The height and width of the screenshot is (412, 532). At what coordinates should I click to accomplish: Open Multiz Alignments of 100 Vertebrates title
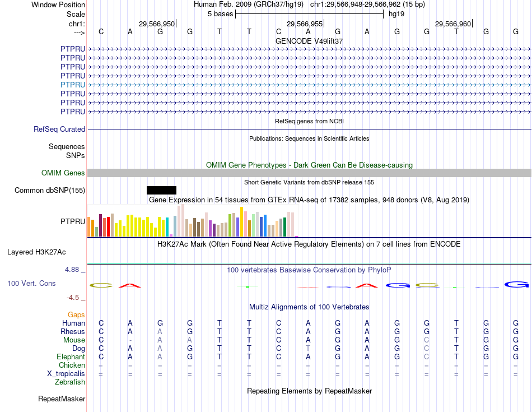309,307
